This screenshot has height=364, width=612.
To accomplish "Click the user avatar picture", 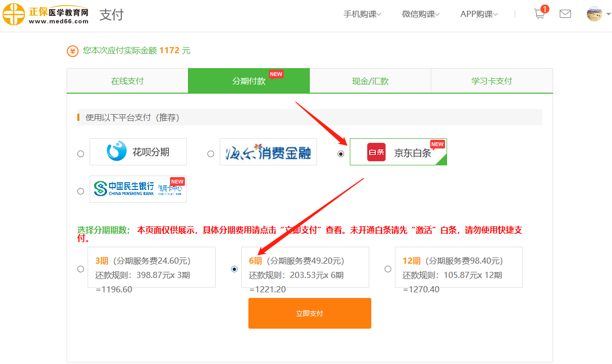I will (x=594, y=14).
